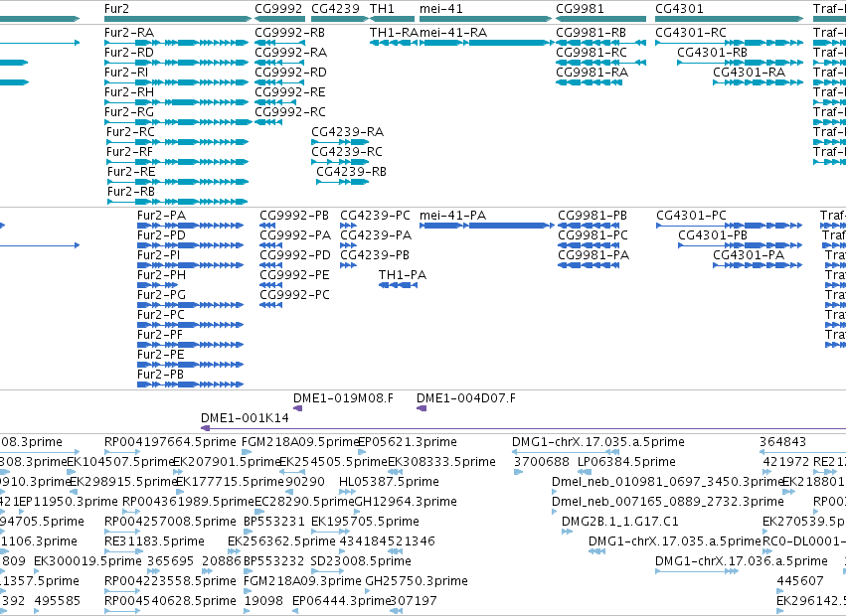Open EST GH25750.3prime
846x616 pixels.
point(417,581)
